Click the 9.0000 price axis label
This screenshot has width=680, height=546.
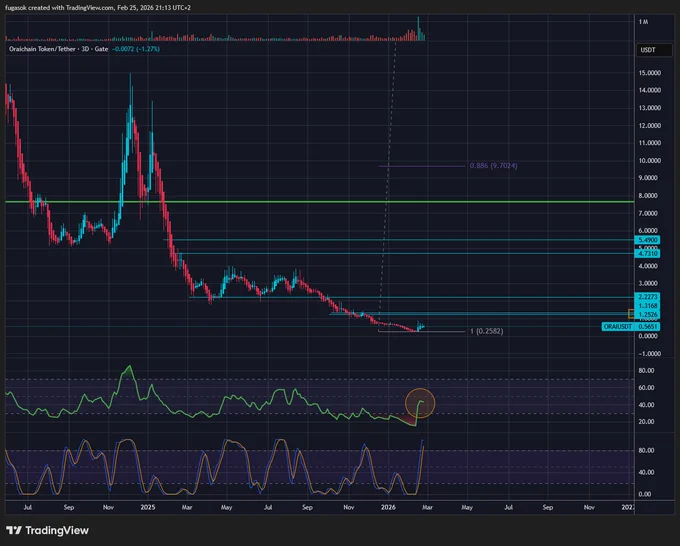650,178
